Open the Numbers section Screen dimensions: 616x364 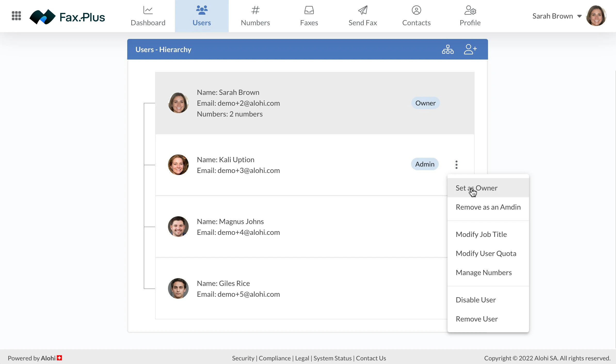coord(255,16)
